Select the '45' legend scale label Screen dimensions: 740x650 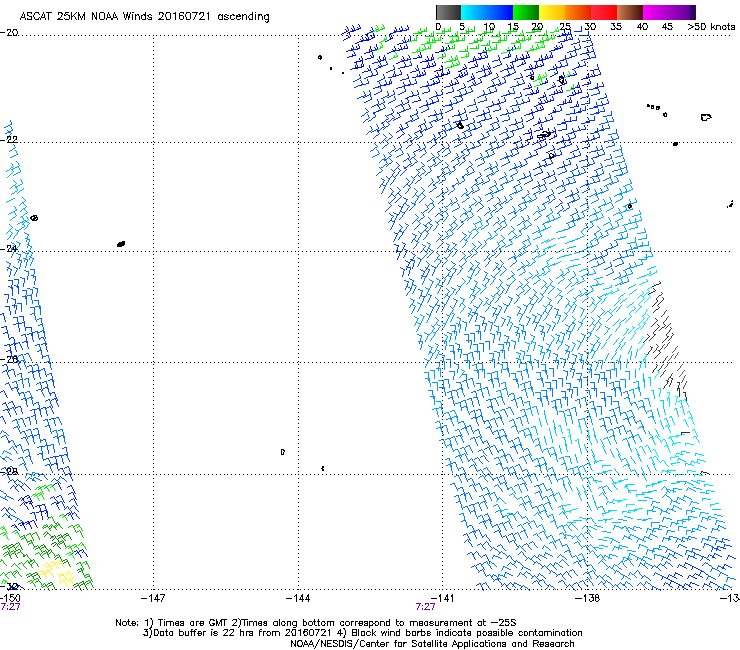click(667, 27)
